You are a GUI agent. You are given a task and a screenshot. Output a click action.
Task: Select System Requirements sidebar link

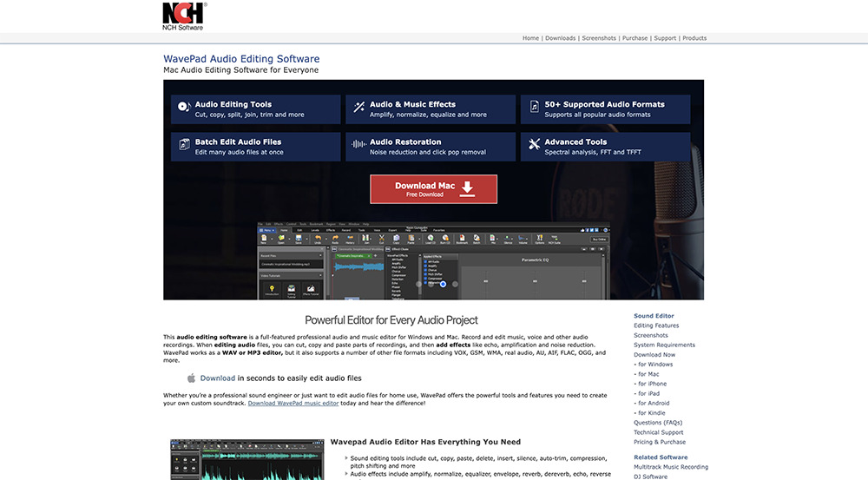point(664,345)
